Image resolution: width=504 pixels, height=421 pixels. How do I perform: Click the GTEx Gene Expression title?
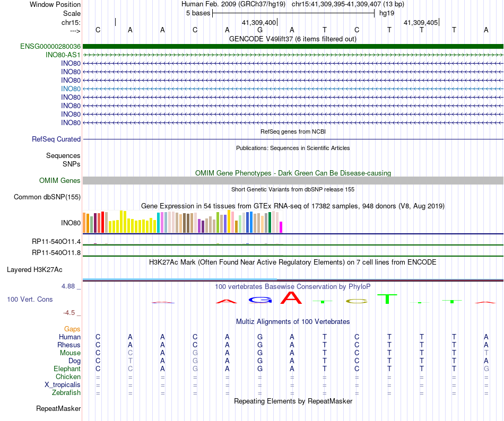[293, 206]
